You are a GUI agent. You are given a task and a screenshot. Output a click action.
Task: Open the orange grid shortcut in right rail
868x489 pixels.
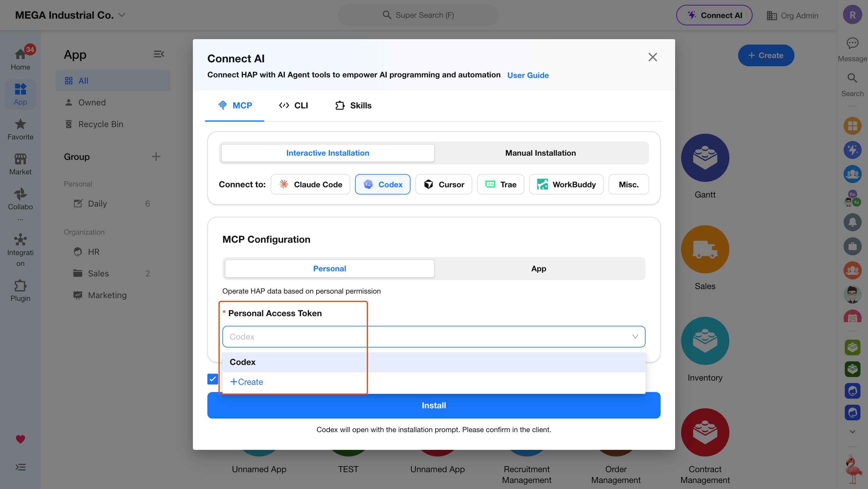coord(852,126)
